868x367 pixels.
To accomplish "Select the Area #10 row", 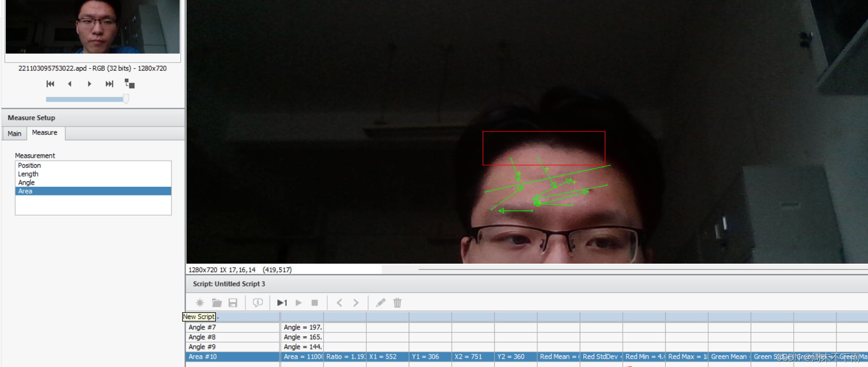I will click(x=233, y=357).
